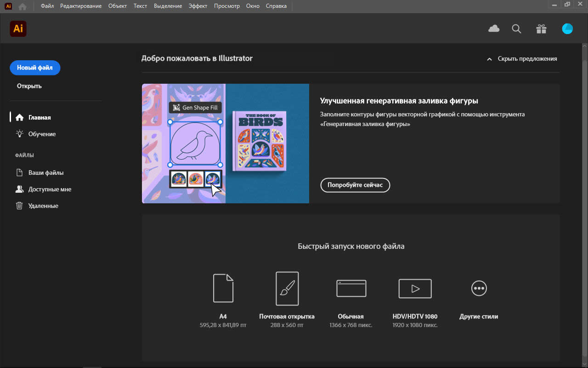The height and width of the screenshot is (368, 588).
Task: Click the home icon in title bar
Action: pyautogui.click(x=23, y=6)
